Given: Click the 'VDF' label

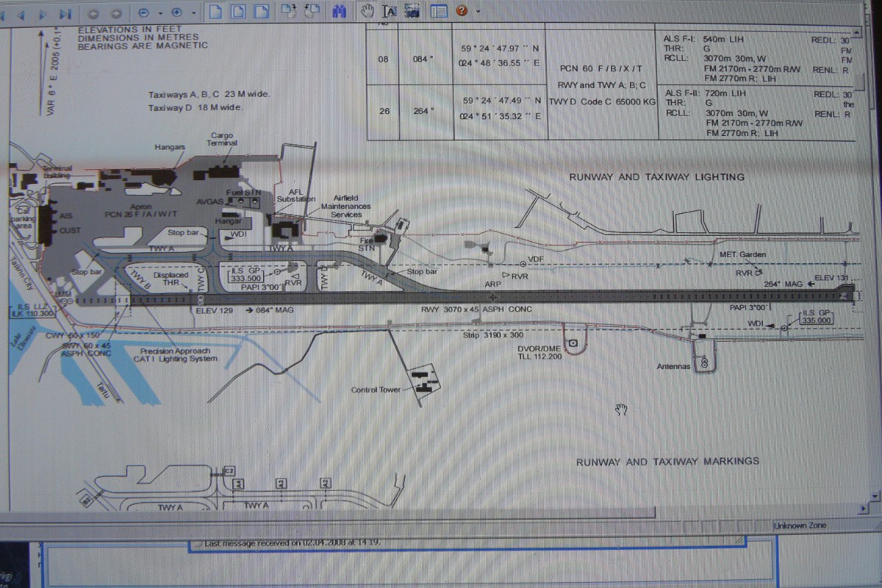Looking at the screenshot, I should [536, 259].
